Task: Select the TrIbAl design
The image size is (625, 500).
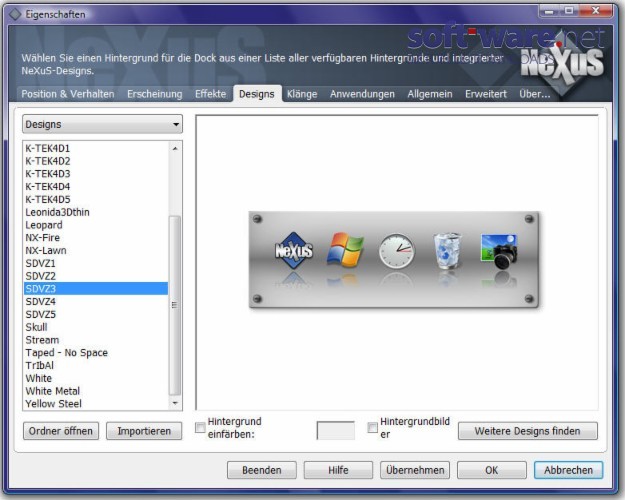Action: [96, 365]
